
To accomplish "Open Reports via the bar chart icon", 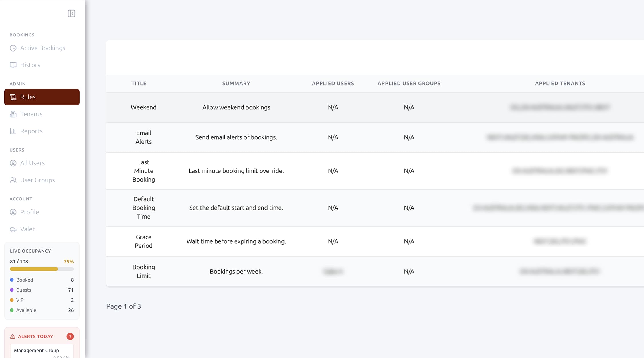I will click(x=13, y=131).
